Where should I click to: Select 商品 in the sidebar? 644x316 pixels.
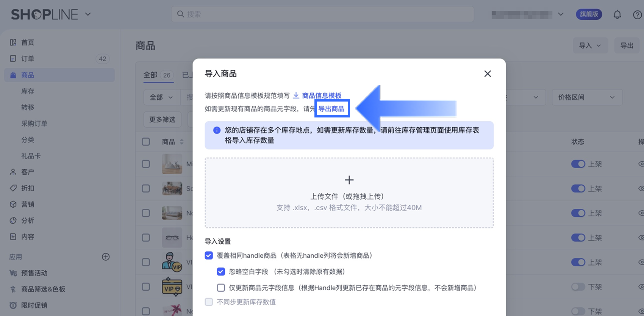tap(59, 75)
